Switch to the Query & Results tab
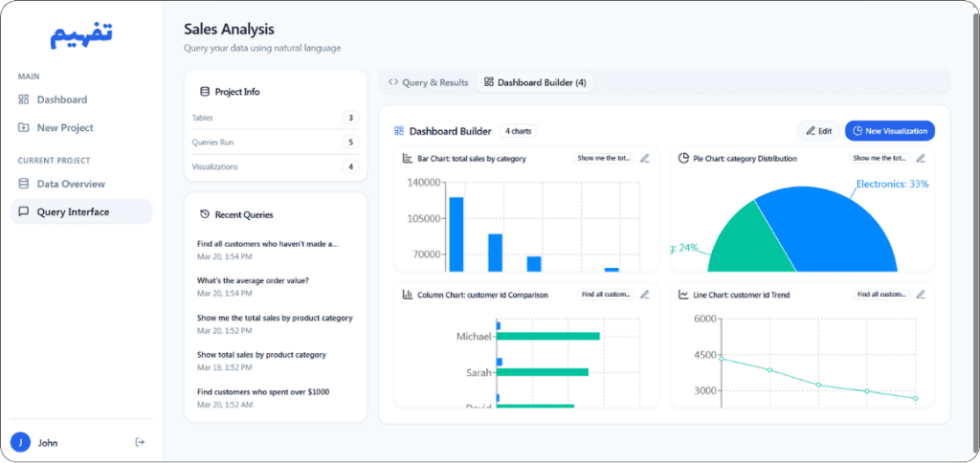The image size is (980, 463). pos(428,82)
